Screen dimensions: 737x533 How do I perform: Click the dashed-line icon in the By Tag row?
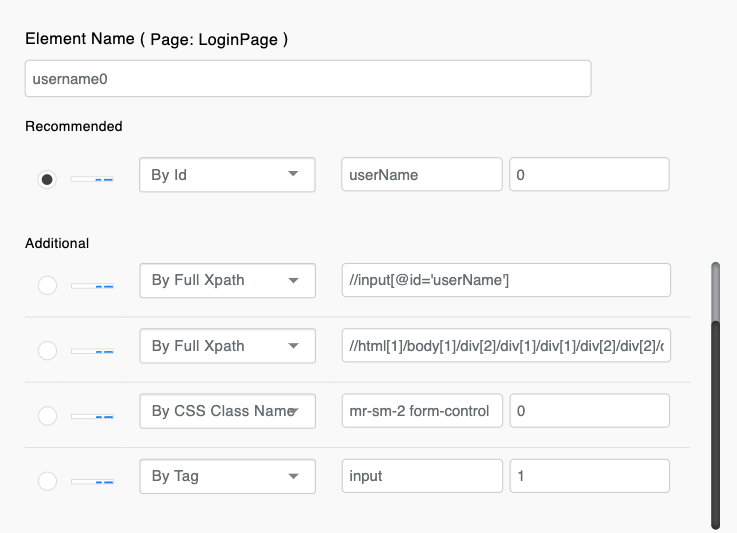pos(92,482)
